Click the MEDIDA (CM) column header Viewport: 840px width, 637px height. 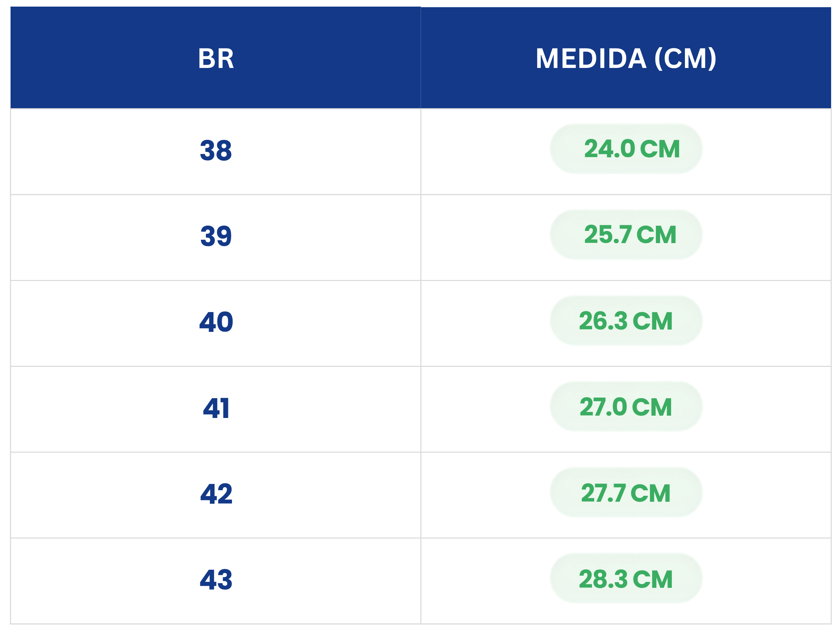coord(626,58)
